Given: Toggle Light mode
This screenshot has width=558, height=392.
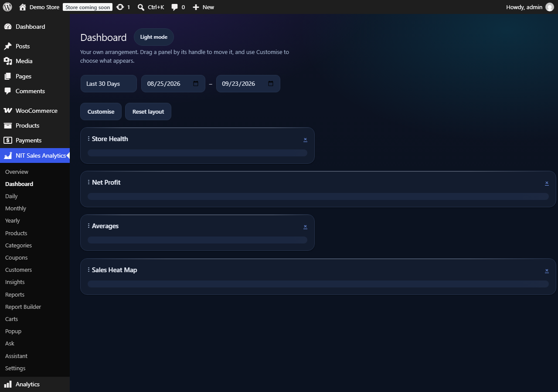Looking at the screenshot, I should point(154,37).
